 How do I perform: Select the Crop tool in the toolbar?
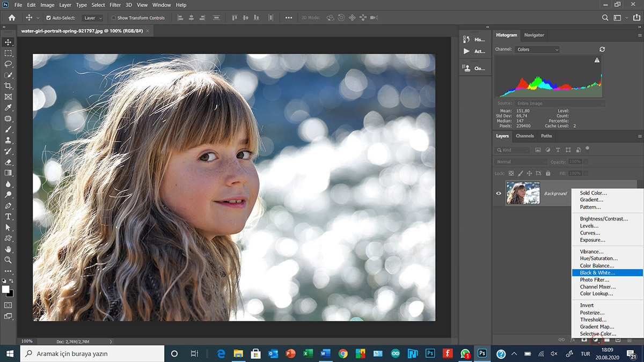(x=8, y=86)
